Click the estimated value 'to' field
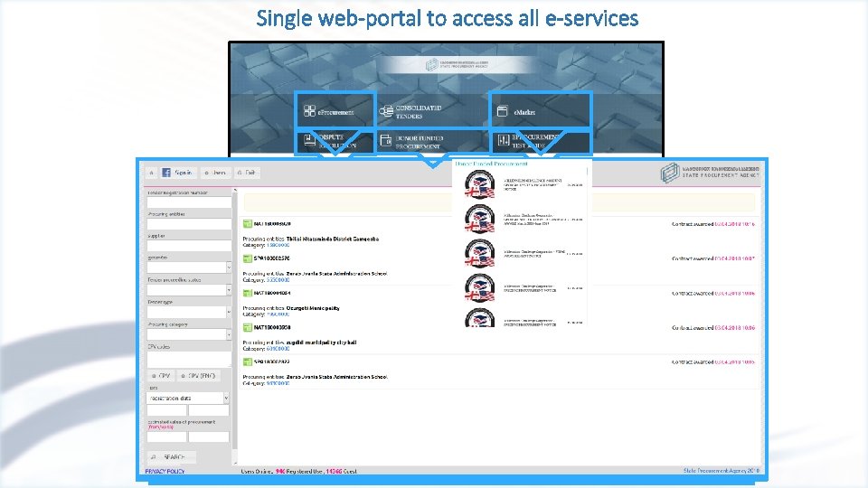This screenshot has height=488, width=868. tap(209, 436)
